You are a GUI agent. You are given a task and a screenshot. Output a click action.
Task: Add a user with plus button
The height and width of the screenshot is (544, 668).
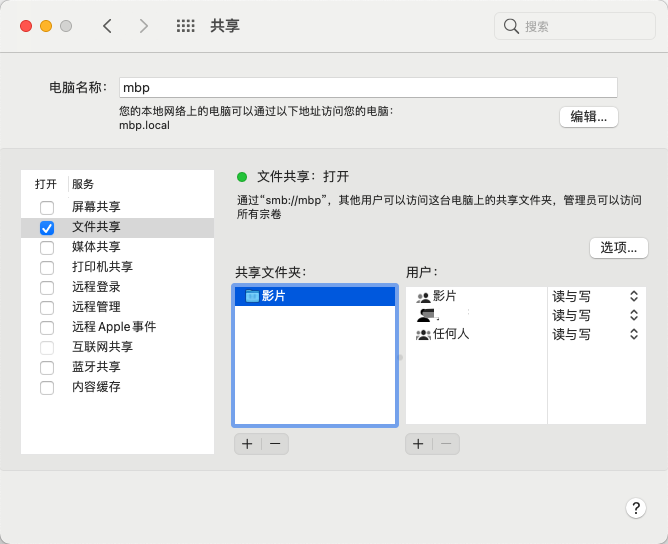click(x=418, y=443)
